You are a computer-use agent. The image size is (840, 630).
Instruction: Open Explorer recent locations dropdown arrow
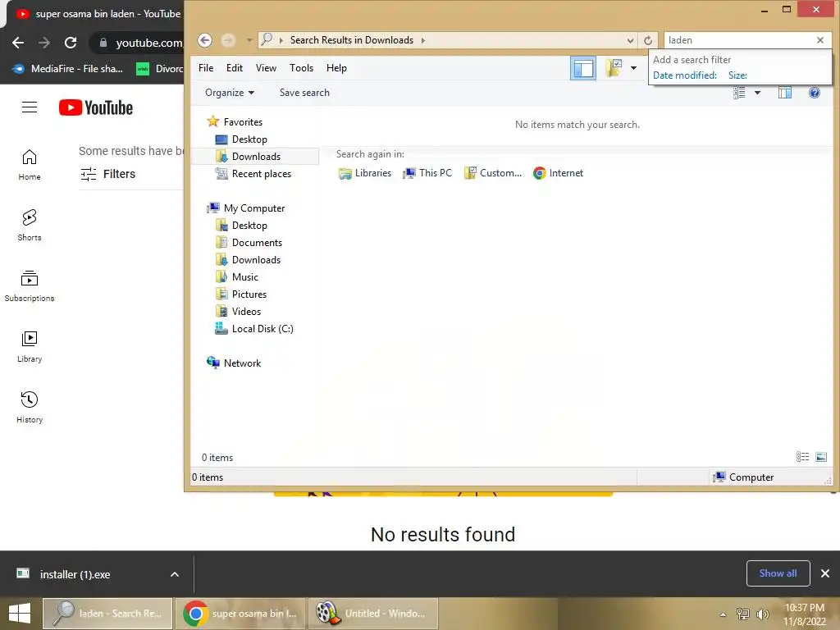pos(249,40)
